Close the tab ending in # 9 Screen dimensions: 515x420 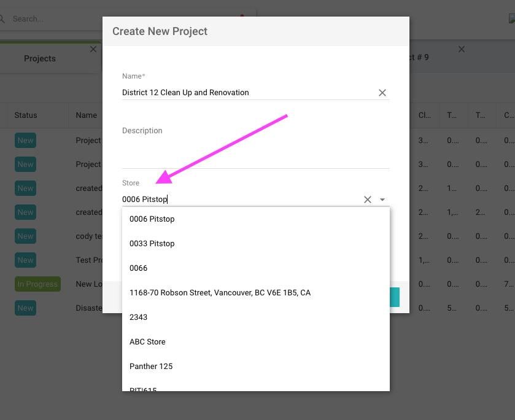pos(462,49)
